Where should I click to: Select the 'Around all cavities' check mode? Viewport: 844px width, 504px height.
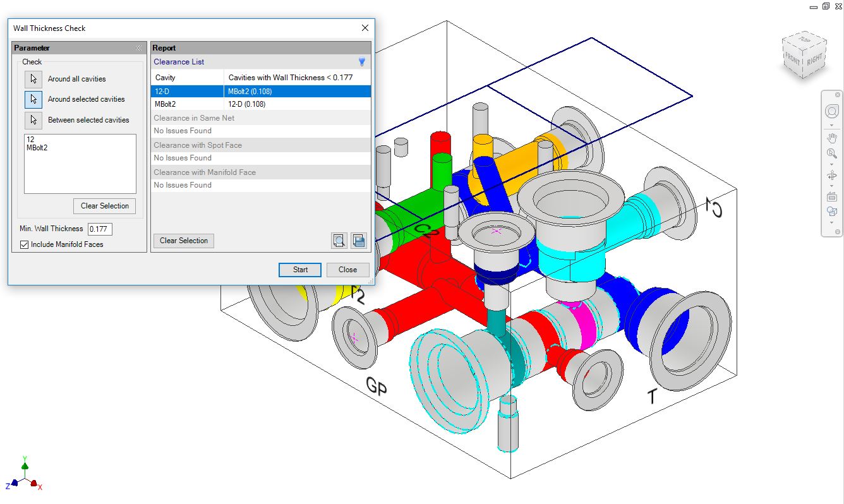(x=33, y=79)
